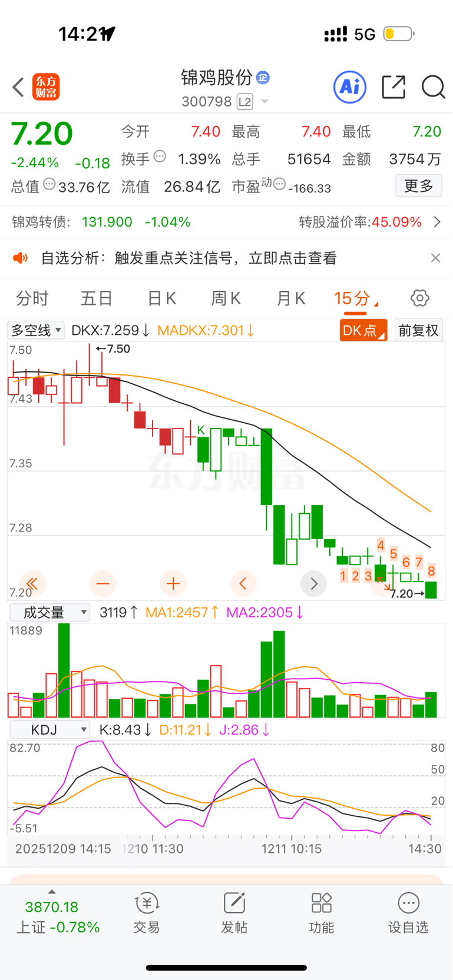Tap the J:2.86 value

pos(244,730)
